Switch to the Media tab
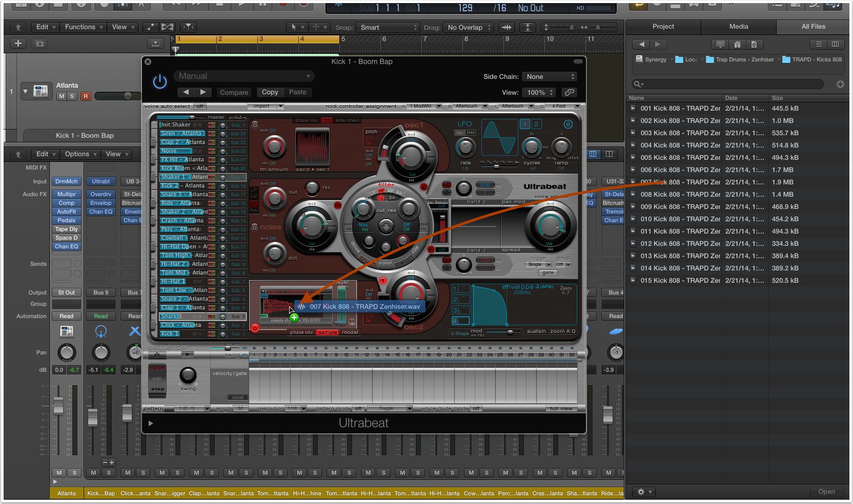Image resolution: width=853 pixels, height=504 pixels. tap(739, 27)
